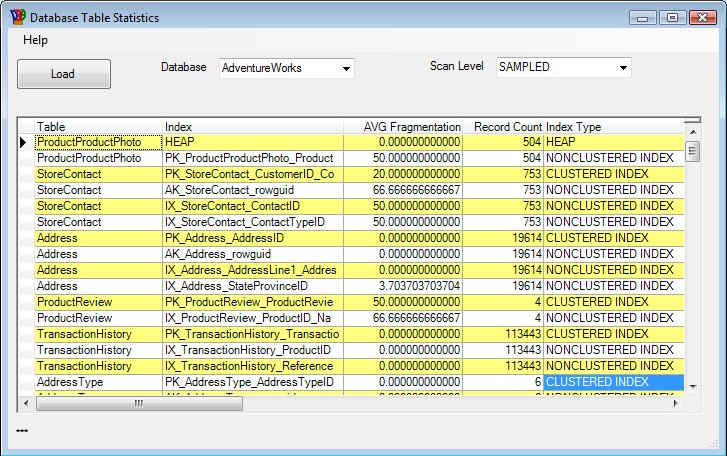Click the Index Type column header

[x=613, y=127]
